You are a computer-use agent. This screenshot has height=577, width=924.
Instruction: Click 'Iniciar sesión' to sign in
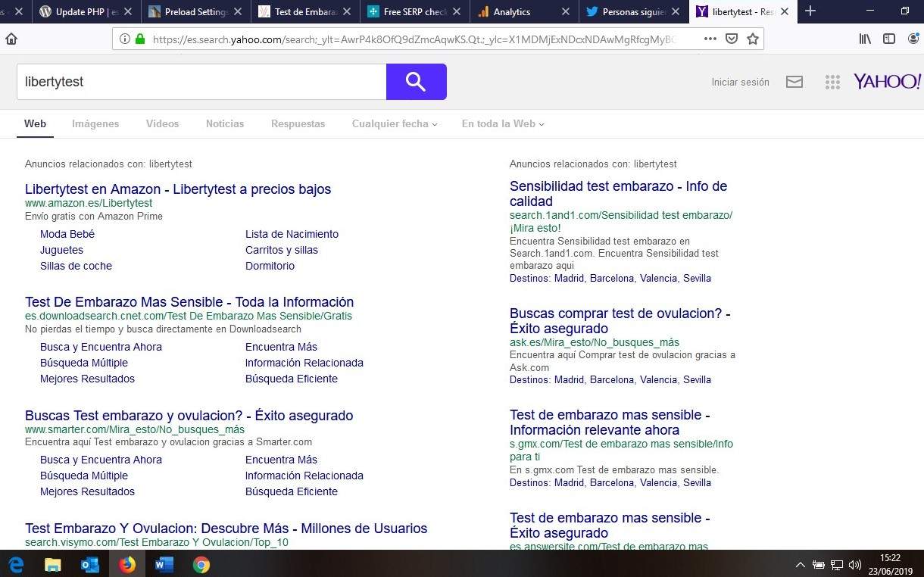(740, 82)
